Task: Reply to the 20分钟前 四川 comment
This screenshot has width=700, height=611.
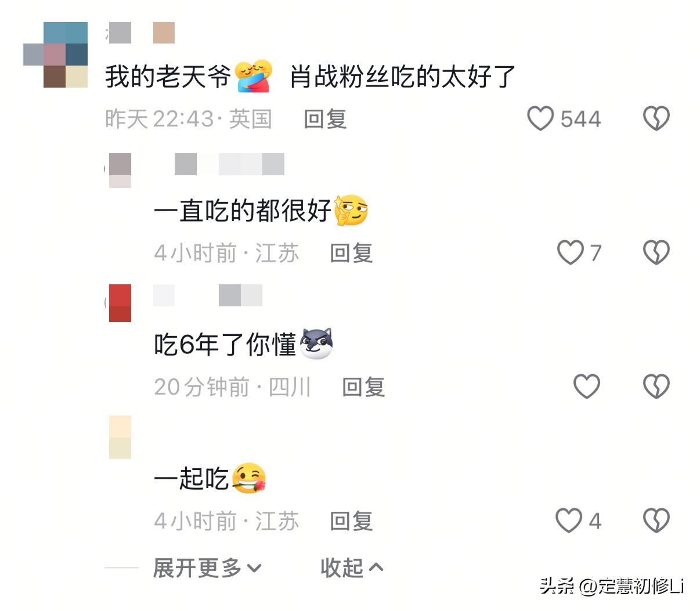Action: 363,387
